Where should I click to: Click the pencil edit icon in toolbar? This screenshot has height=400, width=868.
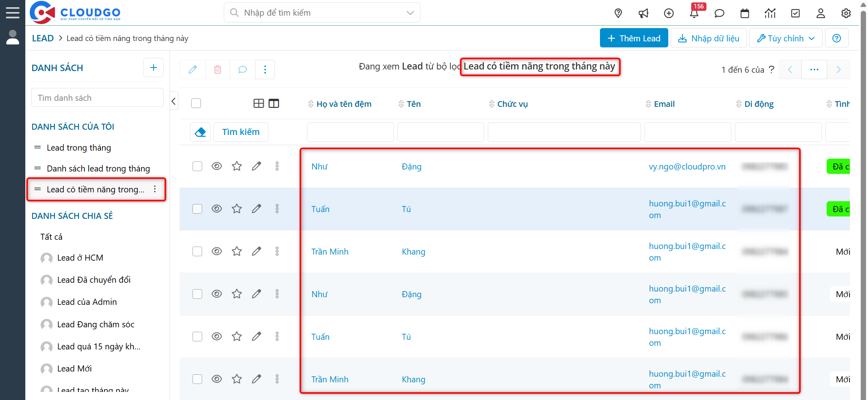192,69
